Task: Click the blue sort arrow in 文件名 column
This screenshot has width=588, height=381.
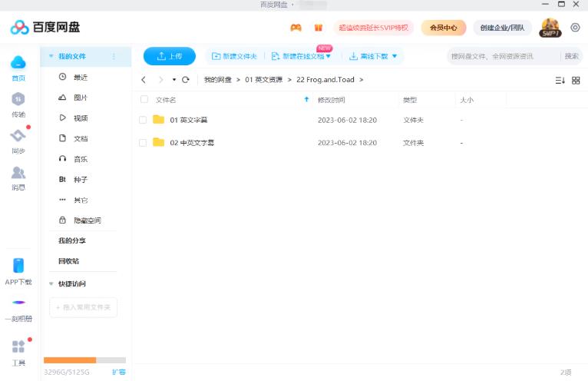Action: coord(306,99)
